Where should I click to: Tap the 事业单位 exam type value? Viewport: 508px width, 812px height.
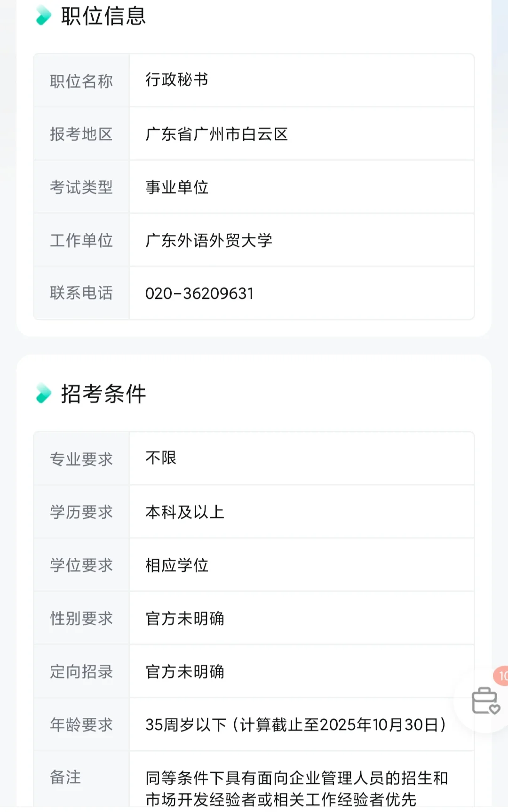click(x=177, y=187)
